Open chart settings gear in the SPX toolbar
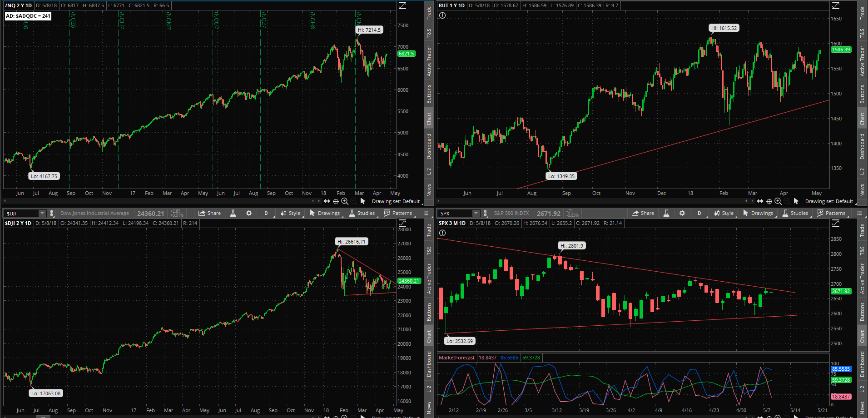The image size is (868, 418). [682, 213]
